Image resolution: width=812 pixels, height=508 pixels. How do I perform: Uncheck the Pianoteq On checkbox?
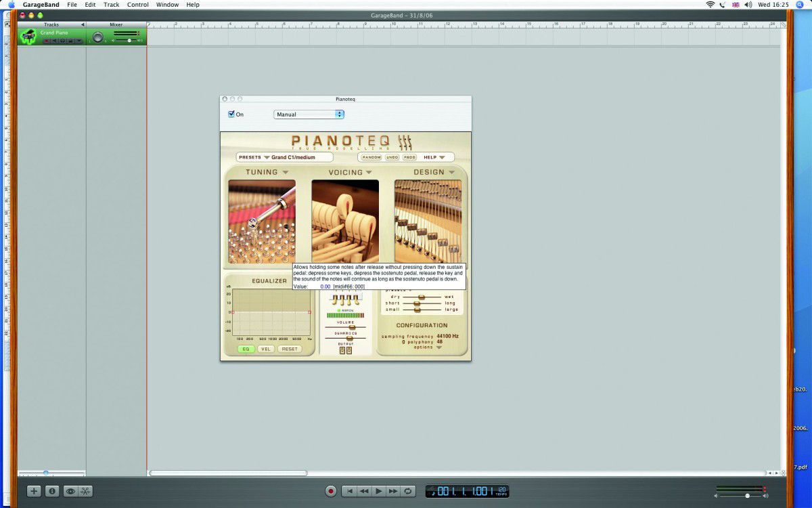click(x=231, y=114)
